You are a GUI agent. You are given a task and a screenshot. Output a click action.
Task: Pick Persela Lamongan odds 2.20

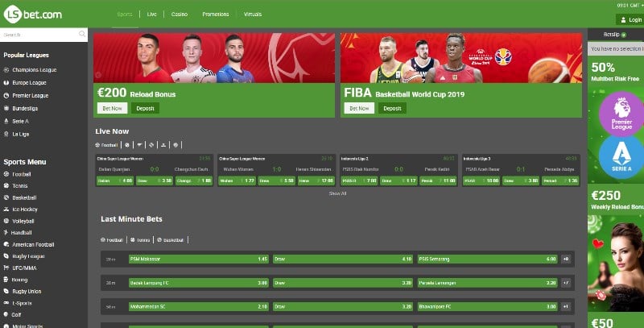[488, 283]
